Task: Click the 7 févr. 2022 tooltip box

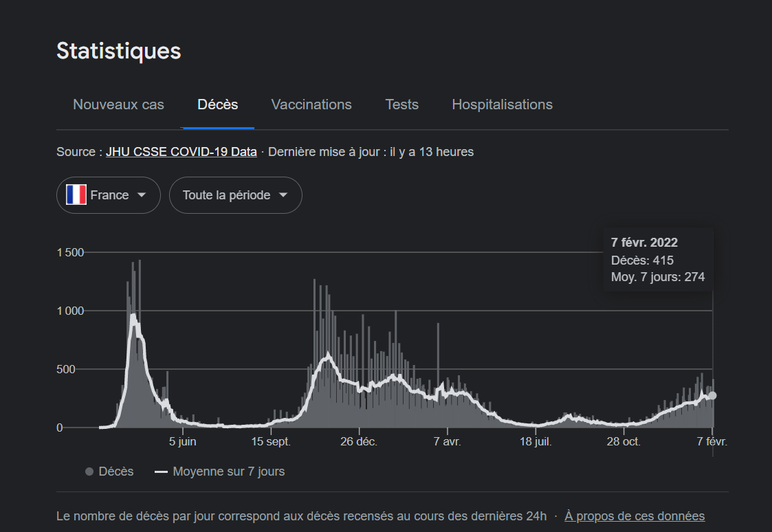Action: (658, 260)
